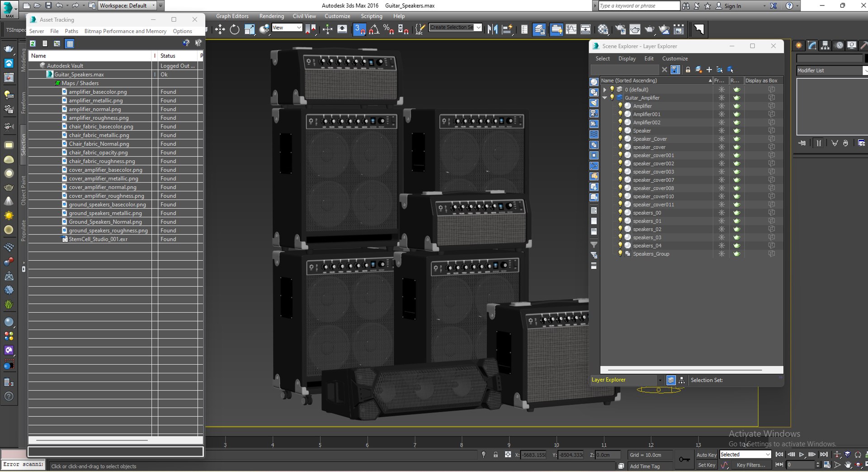Click Sign In in the title bar

pyautogui.click(x=732, y=6)
